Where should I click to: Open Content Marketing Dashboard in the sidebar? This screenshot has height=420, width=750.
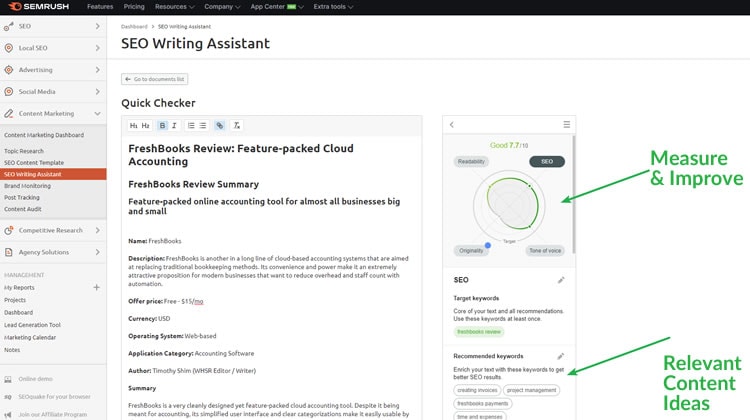click(44, 135)
